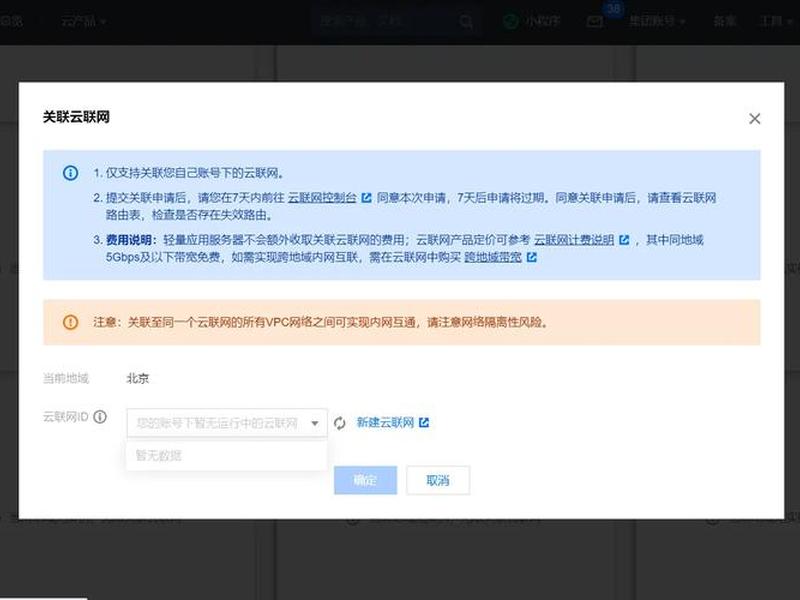Click the 关联云联网 dialog title
The height and width of the screenshot is (600, 800).
pyautogui.click(x=76, y=117)
